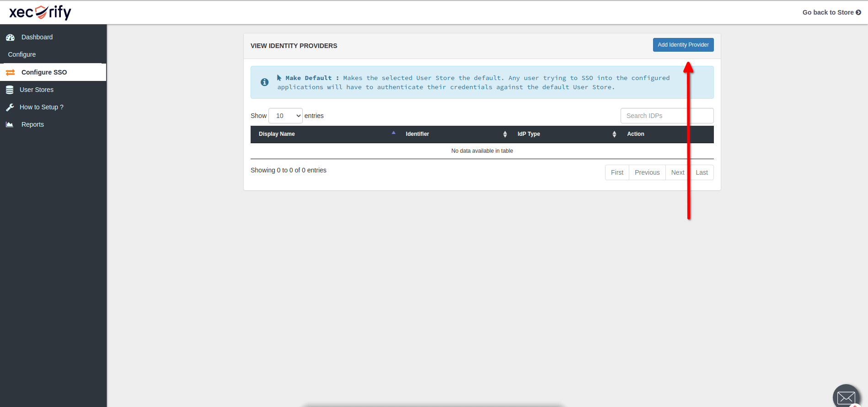The height and width of the screenshot is (407, 868).
Task: Click the Last pagination button
Action: [702, 172]
